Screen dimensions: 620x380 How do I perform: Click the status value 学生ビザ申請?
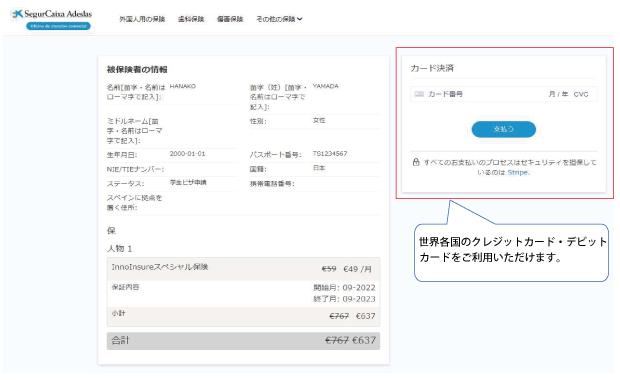[x=188, y=183]
